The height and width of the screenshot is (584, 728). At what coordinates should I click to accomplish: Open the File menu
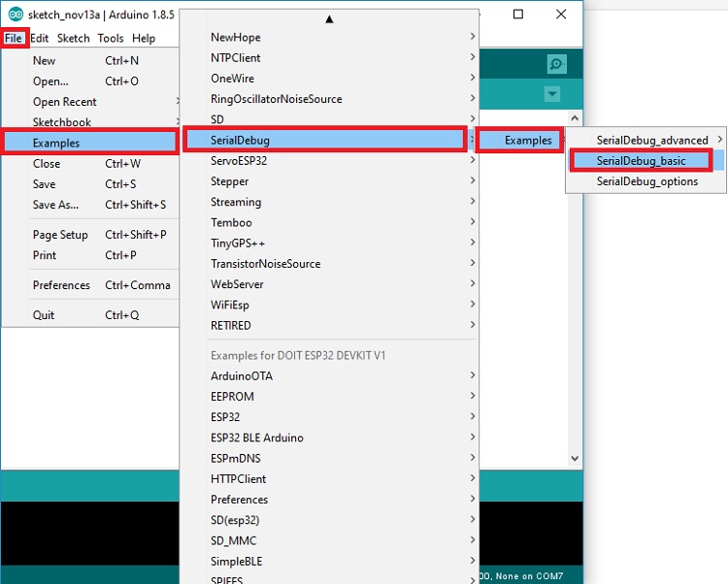tap(14, 38)
